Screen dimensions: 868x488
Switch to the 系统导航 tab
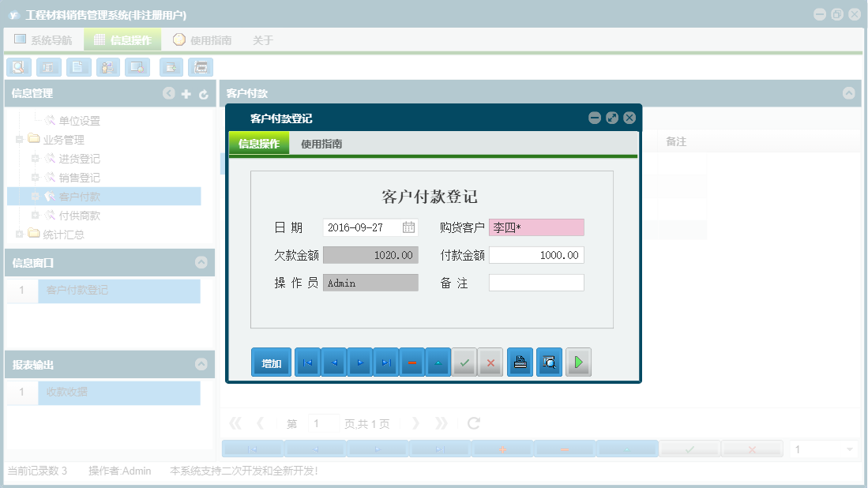44,38
